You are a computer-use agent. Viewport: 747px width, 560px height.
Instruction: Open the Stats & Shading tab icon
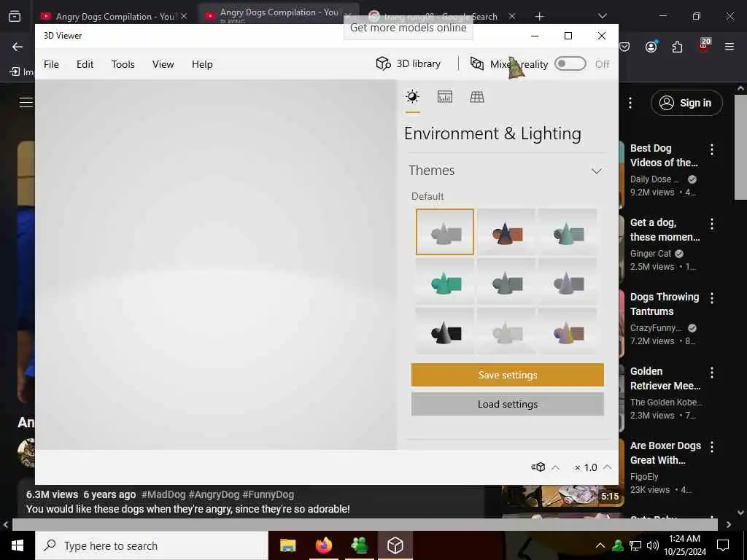click(x=444, y=97)
